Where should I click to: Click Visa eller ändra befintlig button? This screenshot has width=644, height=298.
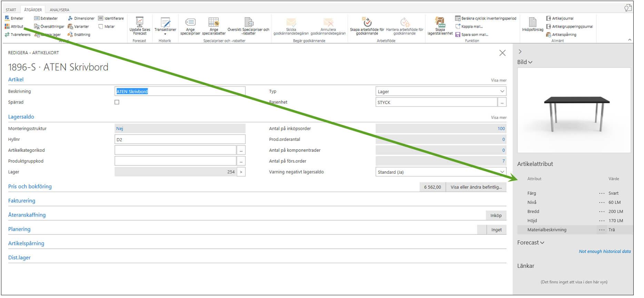pos(476,187)
